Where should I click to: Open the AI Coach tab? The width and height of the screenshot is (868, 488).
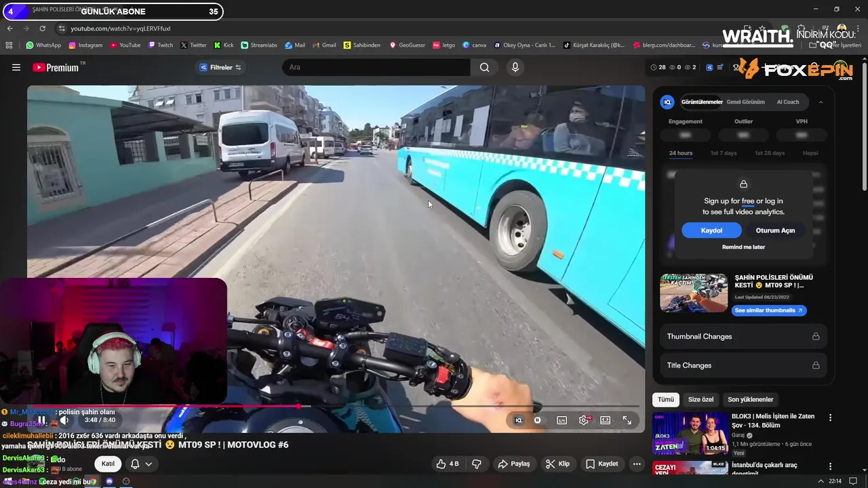[787, 102]
